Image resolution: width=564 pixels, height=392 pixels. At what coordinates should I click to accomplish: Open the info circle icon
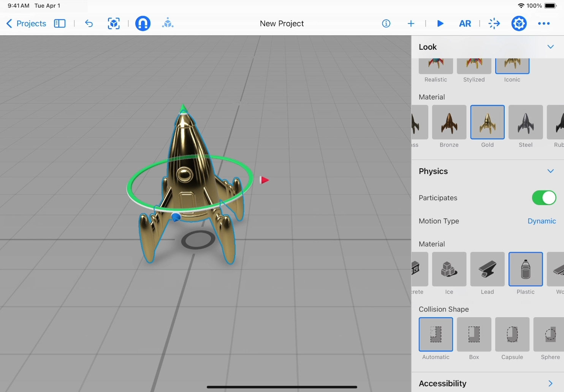[x=386, y=24]
